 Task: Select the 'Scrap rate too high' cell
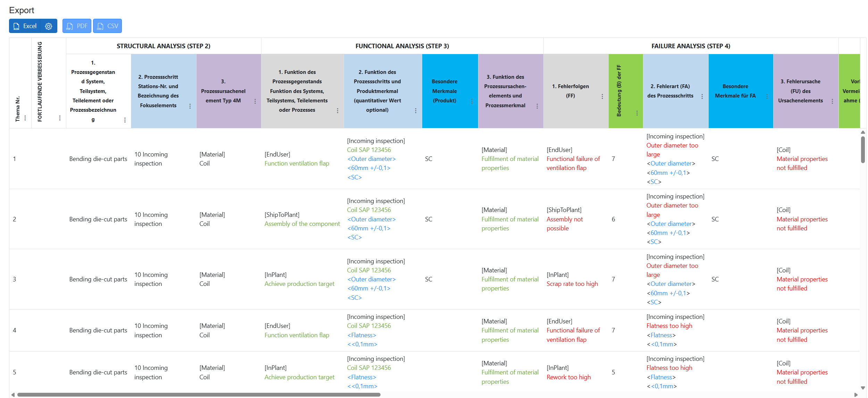click(x=572, y=284)
